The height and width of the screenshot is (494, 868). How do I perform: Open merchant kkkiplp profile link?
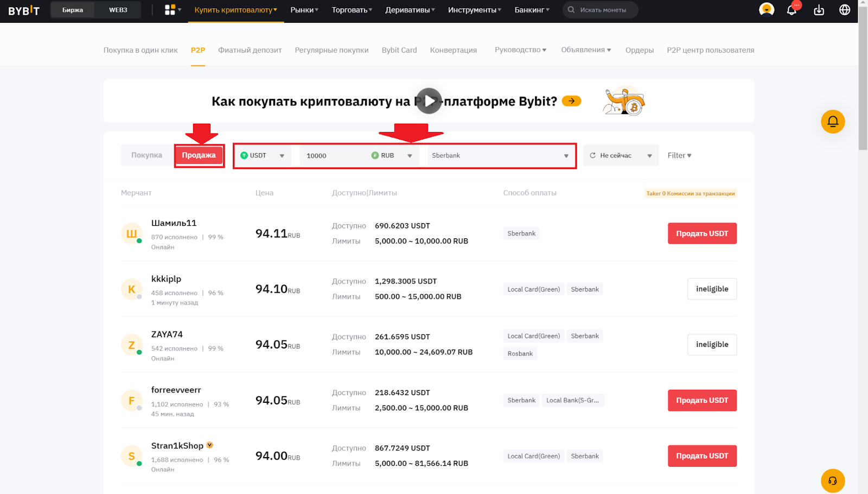coord(166,278)
